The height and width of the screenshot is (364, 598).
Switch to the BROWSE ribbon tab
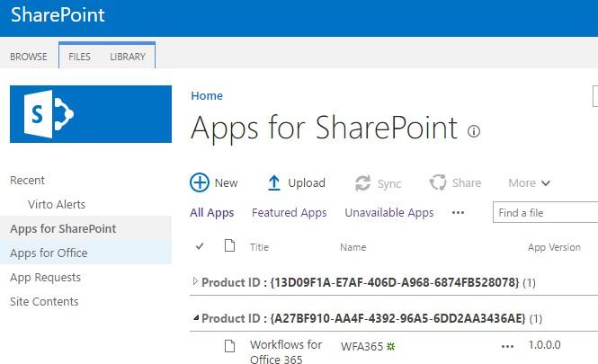(29, 57)
